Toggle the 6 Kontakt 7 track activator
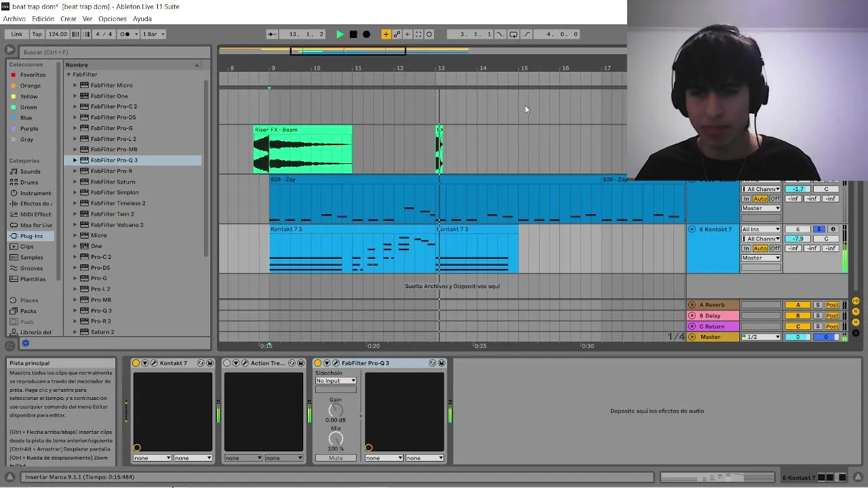Screen dimensions: 868x488 tap(797, 229)
